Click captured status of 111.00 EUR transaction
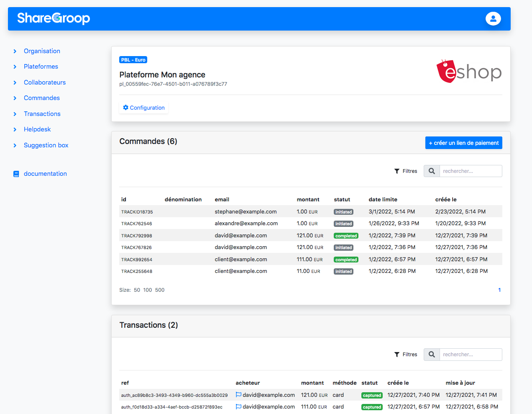Image resolution: width=532 pixels, height=414 pixels. (x=372, y=407)
